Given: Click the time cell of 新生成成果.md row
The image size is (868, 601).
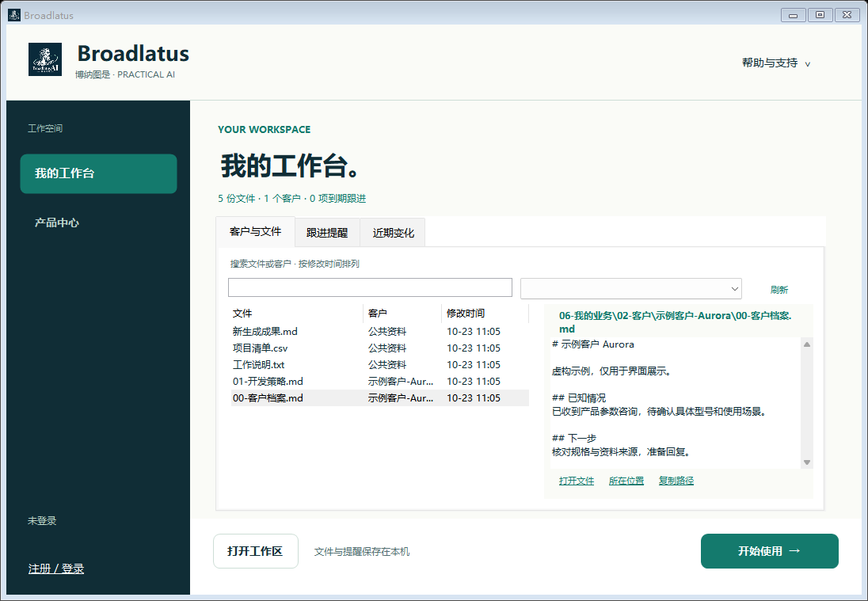Looking at the screenshot, I should click(474, 332).
